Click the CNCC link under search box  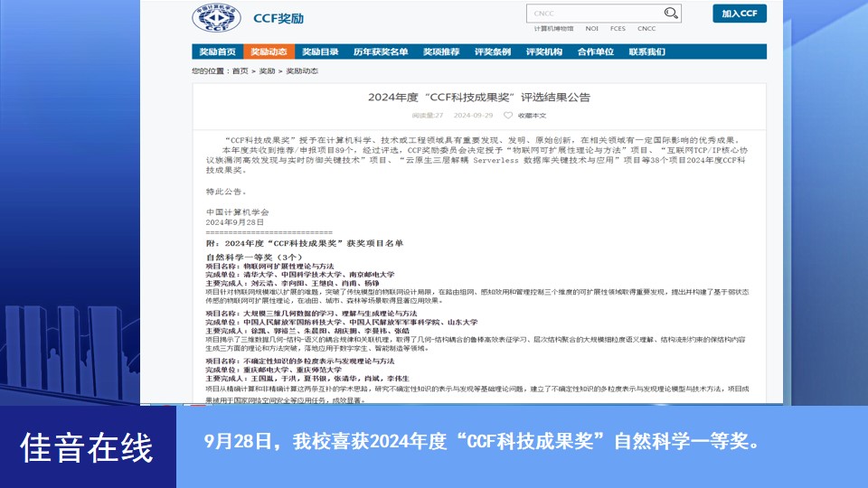click(x=646, y=29)
